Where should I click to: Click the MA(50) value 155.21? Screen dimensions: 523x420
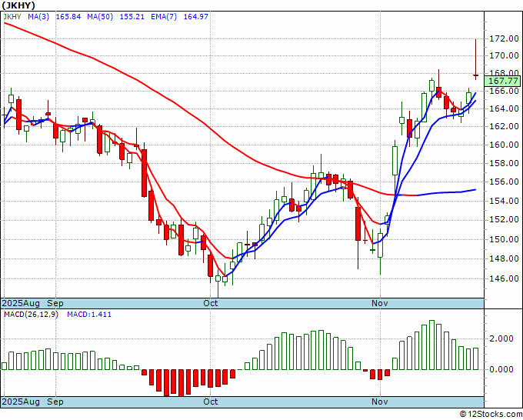pyautogui.click(x=132, y=16)
